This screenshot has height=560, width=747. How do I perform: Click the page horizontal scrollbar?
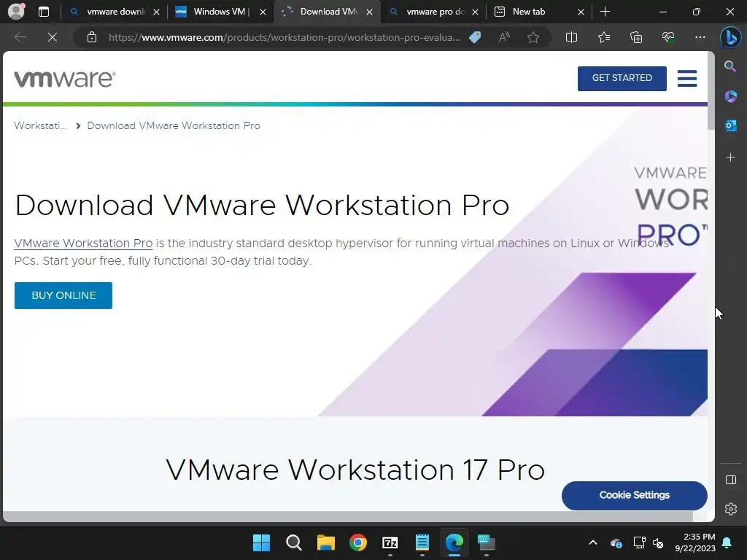click(348, 516)
